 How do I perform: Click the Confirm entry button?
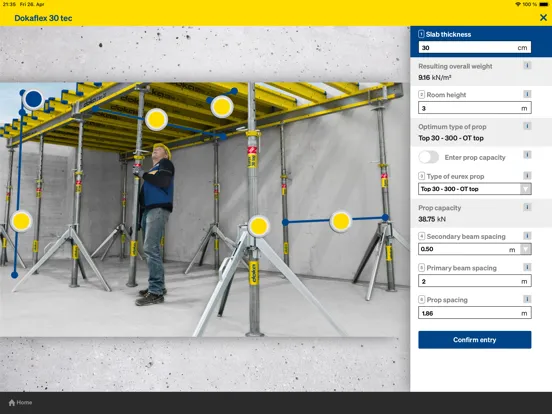[475, 340]
